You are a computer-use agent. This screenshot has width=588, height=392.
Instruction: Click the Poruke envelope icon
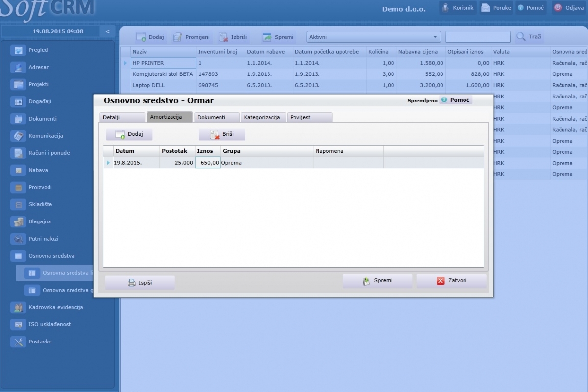point(485,8)
